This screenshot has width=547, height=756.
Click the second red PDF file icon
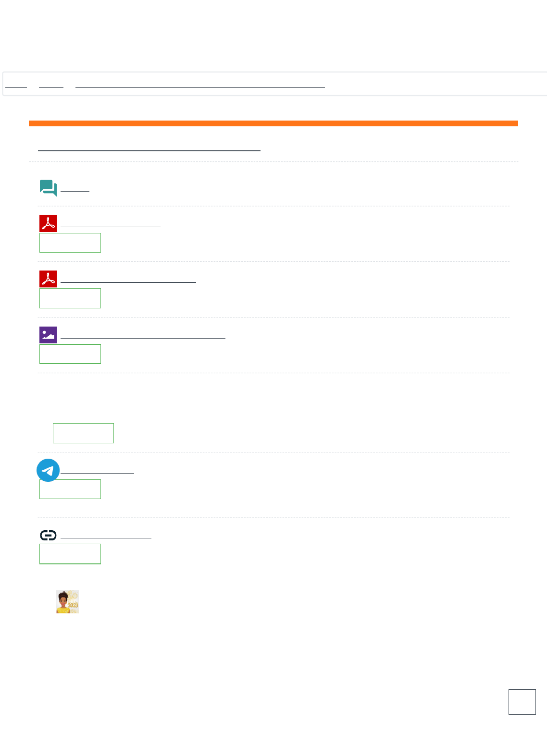click(x=48, y=279)
